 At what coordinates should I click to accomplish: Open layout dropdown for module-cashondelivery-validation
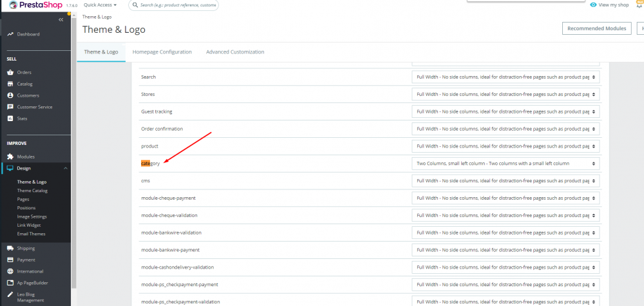click(506, 267)
